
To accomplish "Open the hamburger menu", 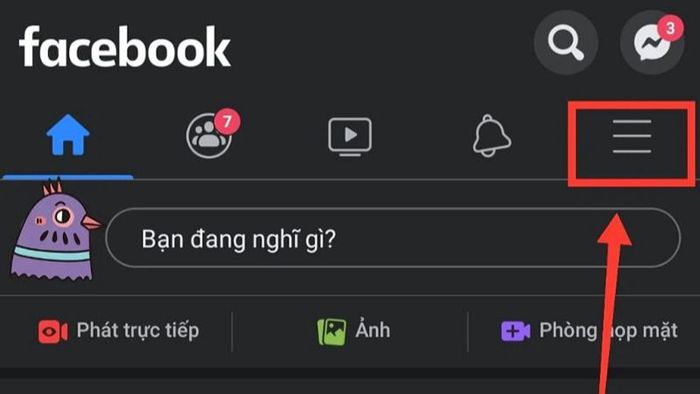I will pos(632,136).
